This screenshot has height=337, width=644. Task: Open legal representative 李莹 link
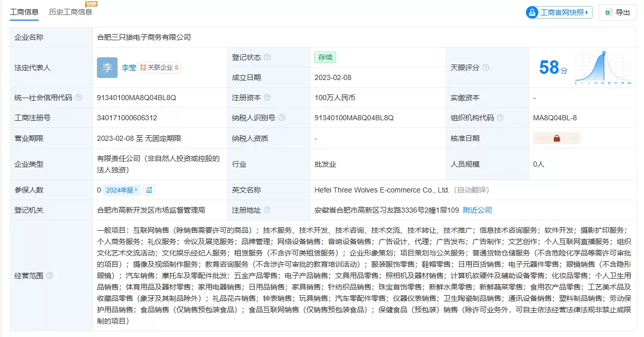129,68
